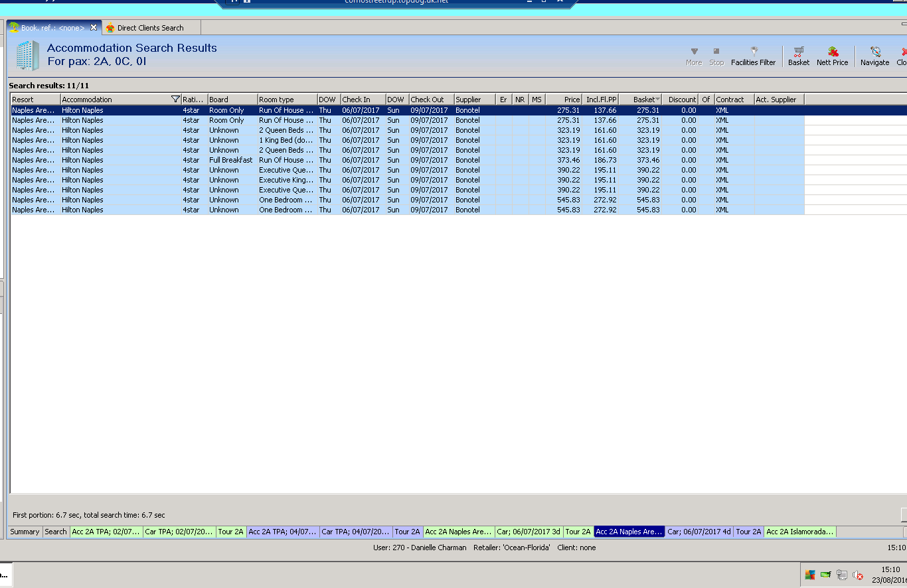Go to the Islamorada accommodation tab
Screen dimensions: 907x588
coord(799,532)
